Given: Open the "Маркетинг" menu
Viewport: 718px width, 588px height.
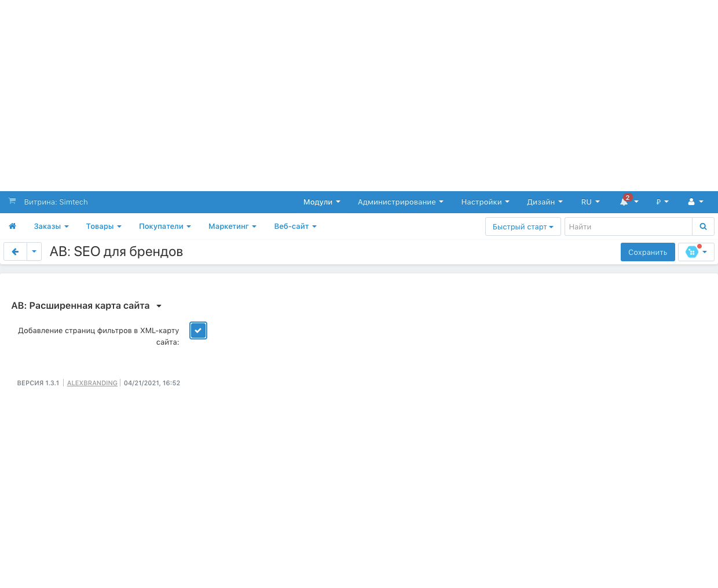Looking at the screenshot, I should click(232, 227).
